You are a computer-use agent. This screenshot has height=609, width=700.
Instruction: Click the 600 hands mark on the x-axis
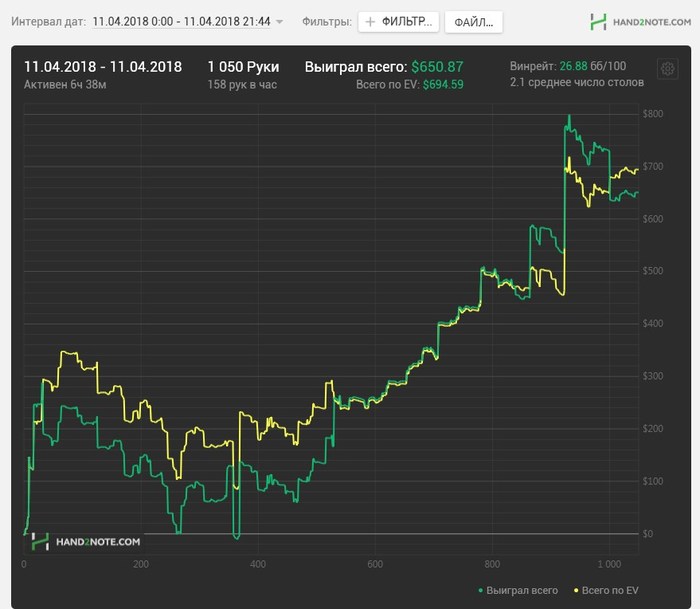(x=375, y=563)
